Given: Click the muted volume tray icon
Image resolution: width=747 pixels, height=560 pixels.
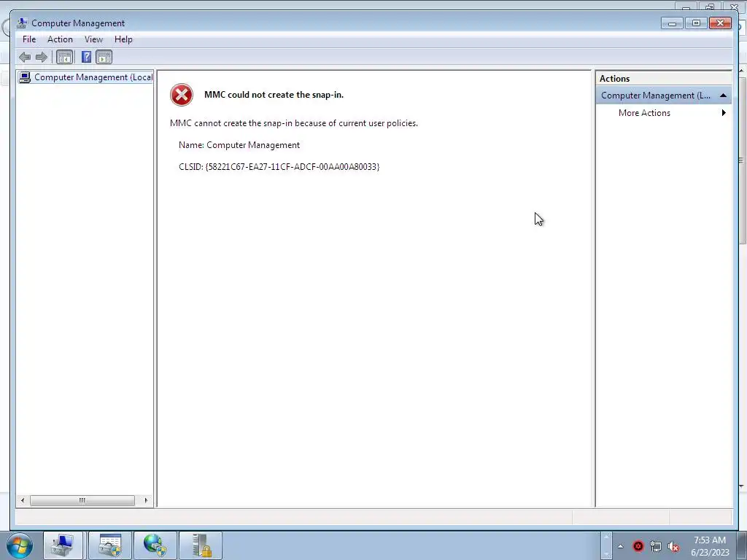Looking at the screenshot, I should 673,546.
